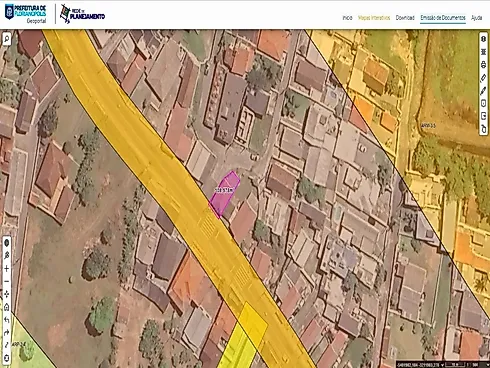Click the ARP zone label near right edge
Viewport: 490px width, 368px height.
pyautogui.click(x=428, y=126)
